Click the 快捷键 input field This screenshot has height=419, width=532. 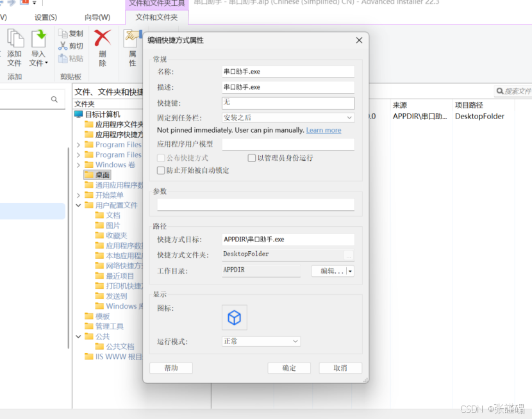[288, 103]
